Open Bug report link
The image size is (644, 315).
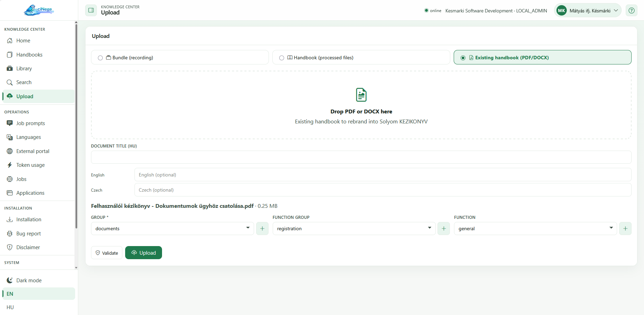(x=39, y=234)
